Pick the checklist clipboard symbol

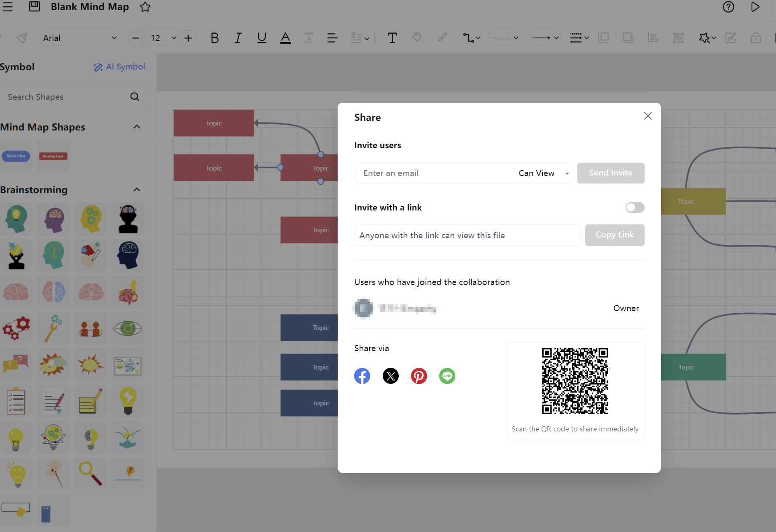(x=16, y=401)
